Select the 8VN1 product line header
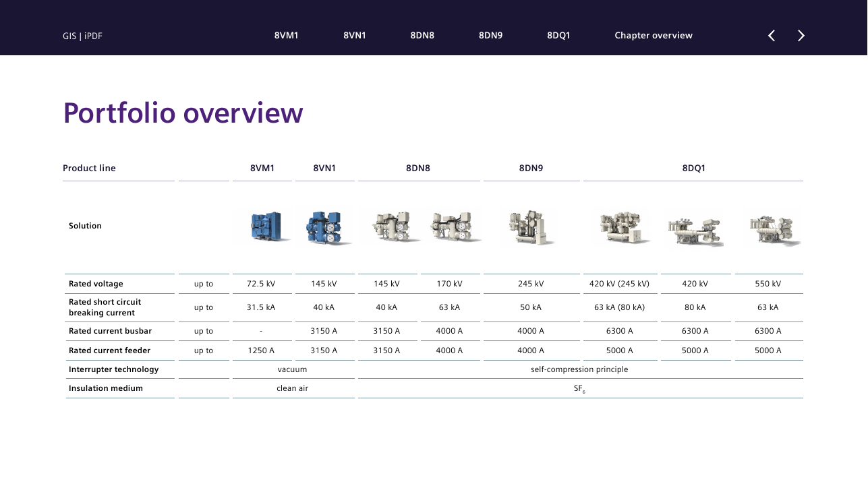Image resolution: width=868 pixels, height=488 pixels. click(324, 168)
